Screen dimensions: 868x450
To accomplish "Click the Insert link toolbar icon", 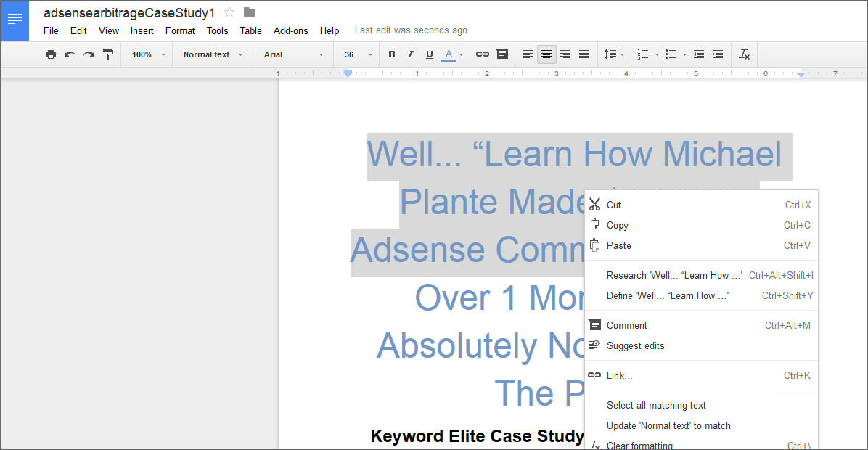I will (x=482, y=54).
